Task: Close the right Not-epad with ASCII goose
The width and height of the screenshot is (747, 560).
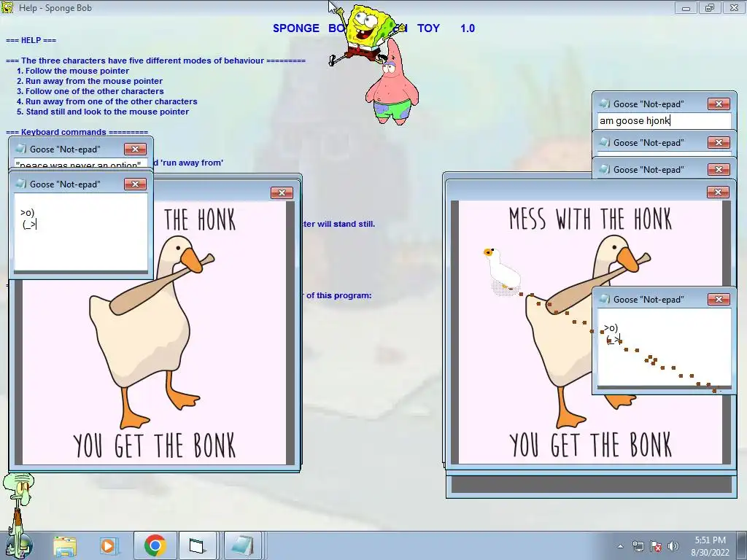Action: coord(719,299)
